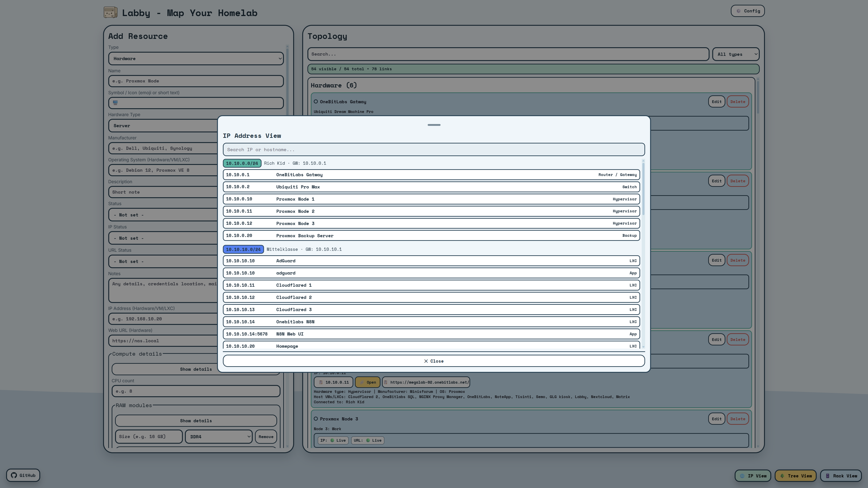The width and height of the screenshot is (868, 488).
Task: Follow the https://megalab-02.onebitlabs.net/ link
Action: tap(426, 382)
